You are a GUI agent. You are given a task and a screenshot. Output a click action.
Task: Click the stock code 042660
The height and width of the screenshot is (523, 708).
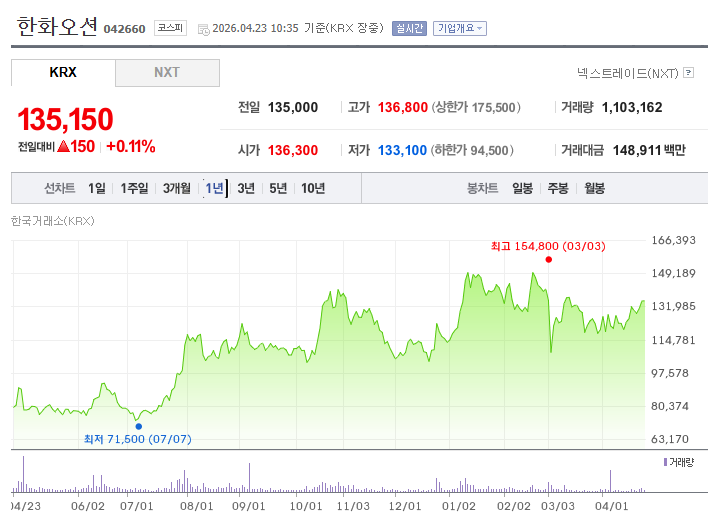(125, 29)
